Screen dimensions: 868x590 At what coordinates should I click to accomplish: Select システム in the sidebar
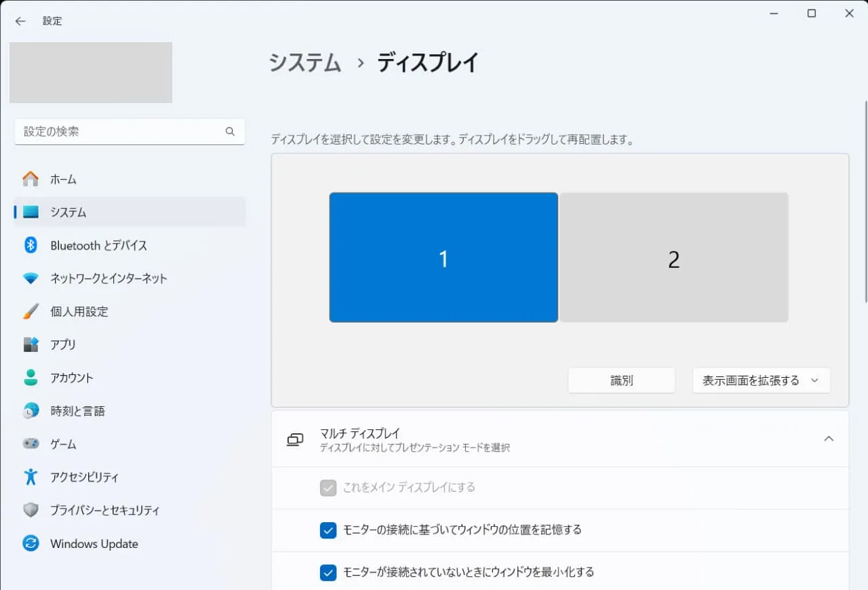pos(130,212)
